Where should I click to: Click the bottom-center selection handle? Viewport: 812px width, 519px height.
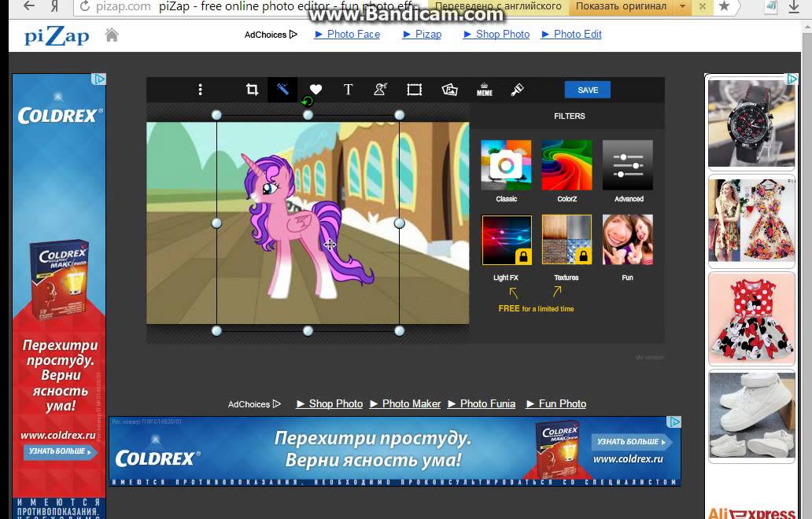click(x=308, y=330)
